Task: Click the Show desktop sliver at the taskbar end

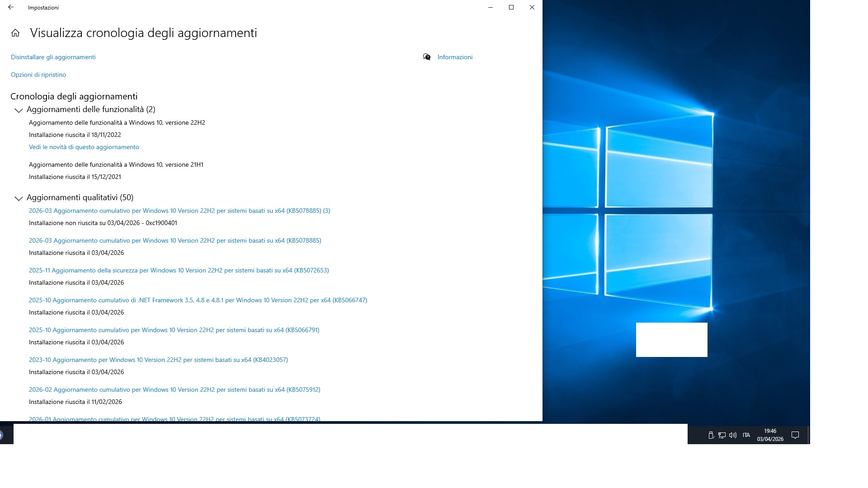Action: click(808, 435)
